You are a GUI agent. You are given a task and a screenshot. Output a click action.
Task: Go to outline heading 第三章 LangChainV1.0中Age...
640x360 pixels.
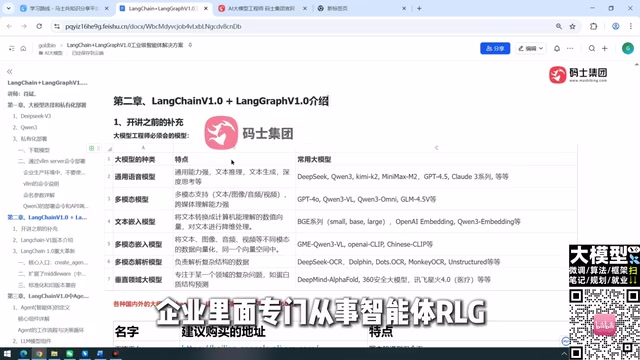tap(48, 296)
